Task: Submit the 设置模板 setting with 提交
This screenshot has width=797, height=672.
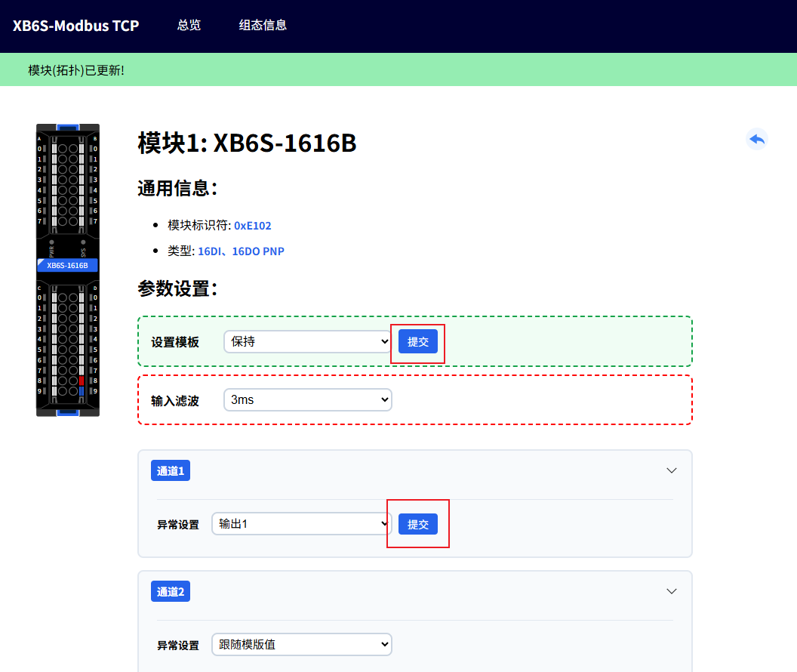Action: pos(418,341)
